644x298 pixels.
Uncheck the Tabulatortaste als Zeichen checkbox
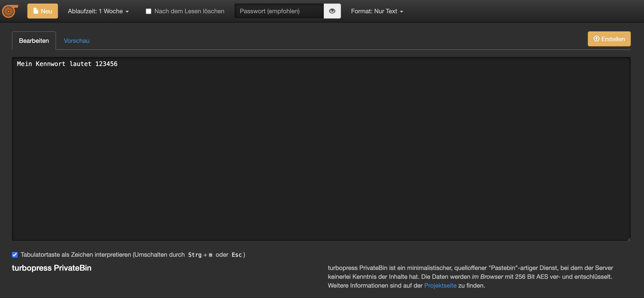[x=15, y=255]
